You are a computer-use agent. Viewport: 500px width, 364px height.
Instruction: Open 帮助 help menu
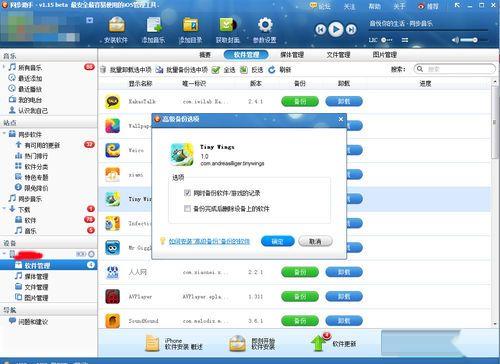tap(375, 6)
